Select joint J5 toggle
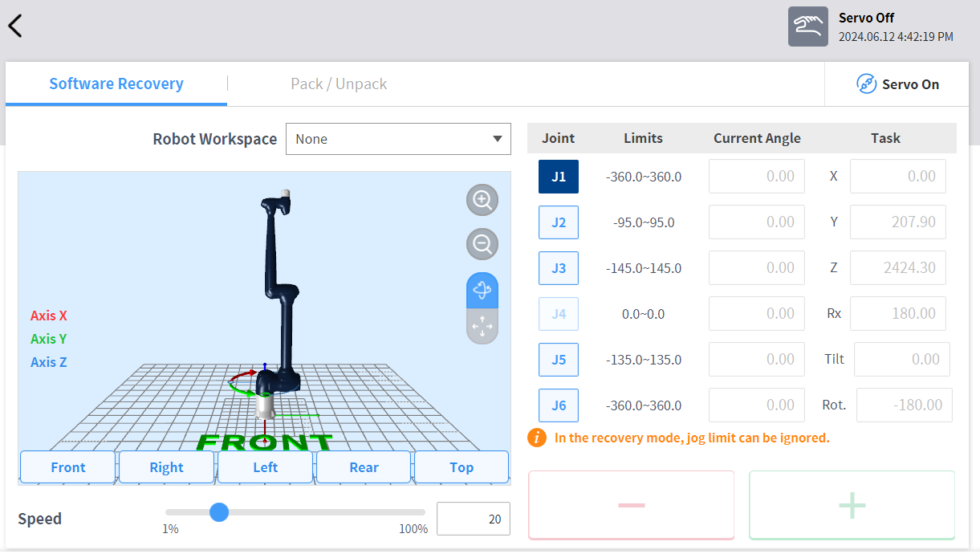The width and height of the screenshot is (980, 554). (x=559, y=360)
